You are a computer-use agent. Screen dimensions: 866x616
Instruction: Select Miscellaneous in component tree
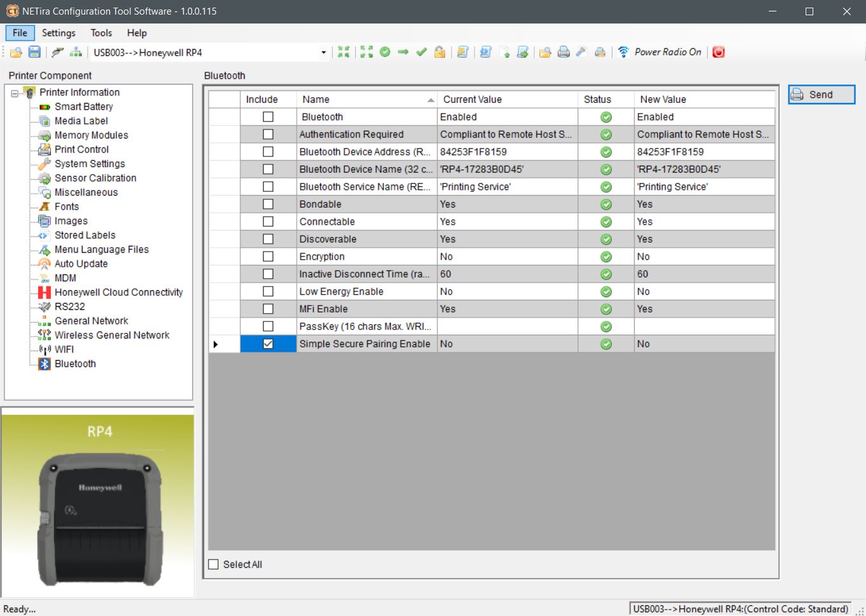point(86,192)
